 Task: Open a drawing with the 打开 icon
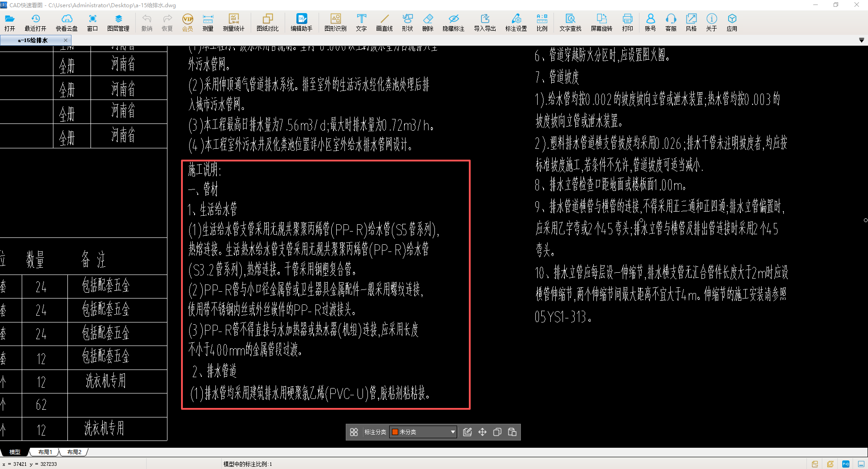click(10, 22)
